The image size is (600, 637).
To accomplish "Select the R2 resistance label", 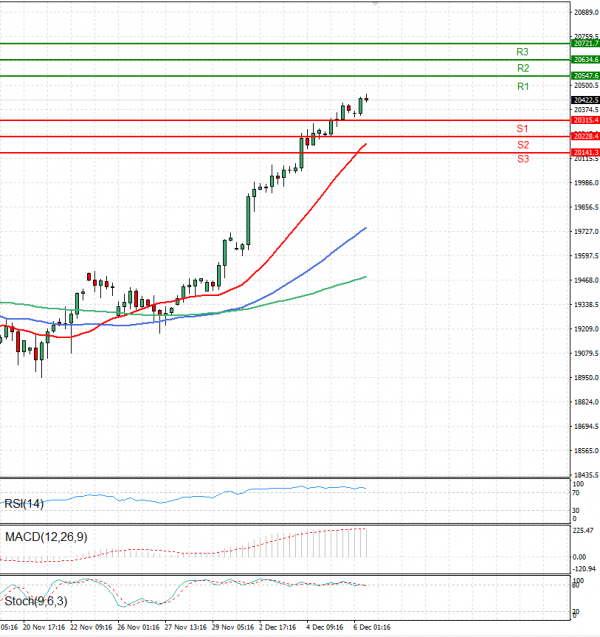I will coord(522,68).
